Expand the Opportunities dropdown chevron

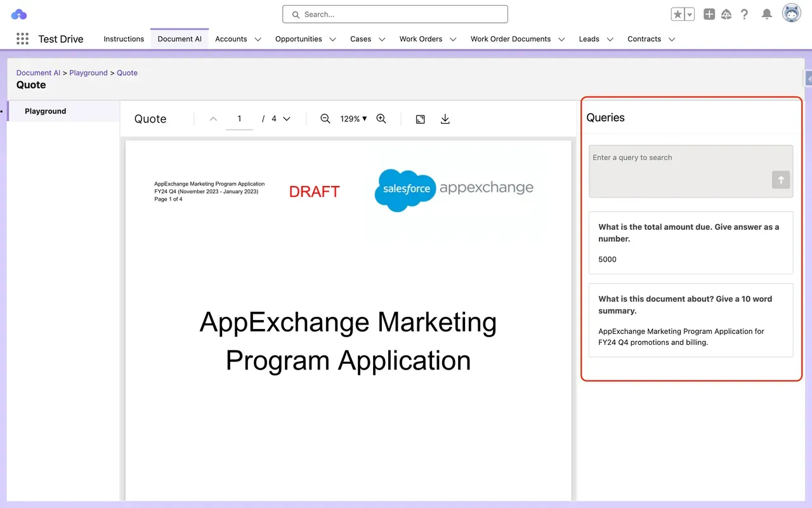(x=332, y=39)
